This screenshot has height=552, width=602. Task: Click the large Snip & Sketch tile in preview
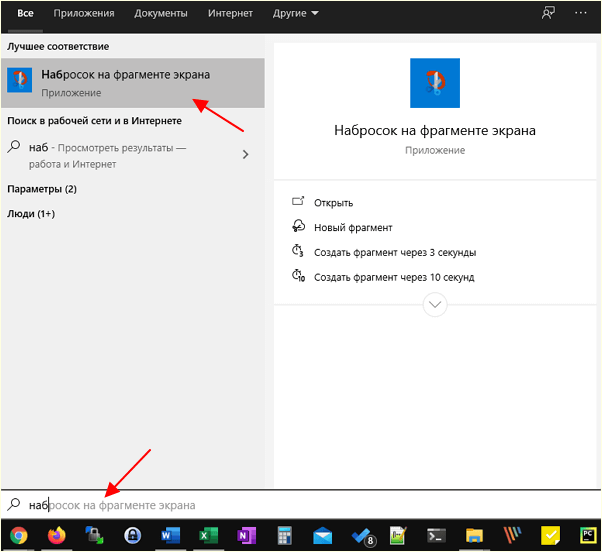pyautogui.click(x=435, y=83)
